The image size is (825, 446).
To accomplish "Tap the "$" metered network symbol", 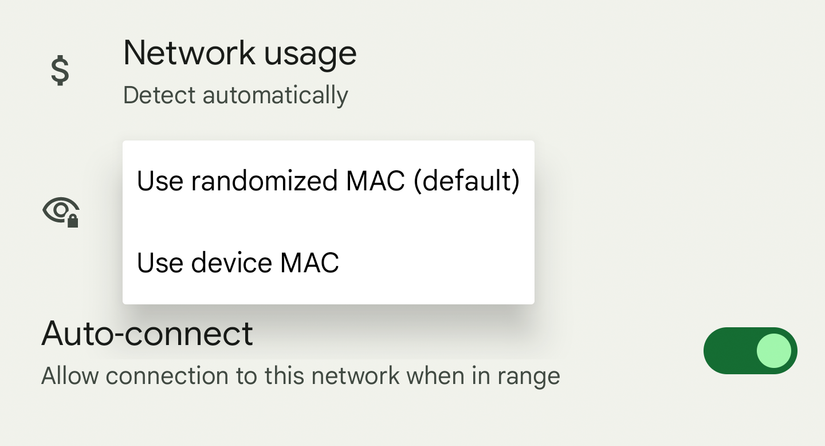I will point(60,70).
